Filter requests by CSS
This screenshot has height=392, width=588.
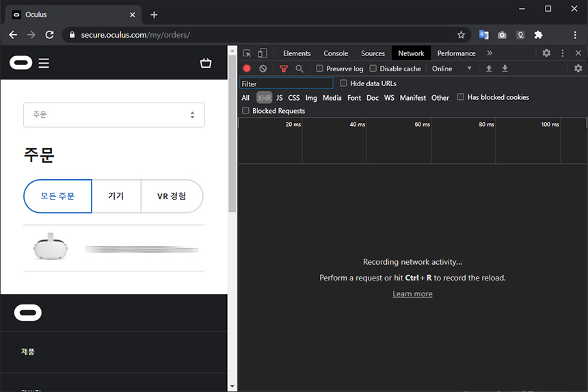click(x=293, y=98)
